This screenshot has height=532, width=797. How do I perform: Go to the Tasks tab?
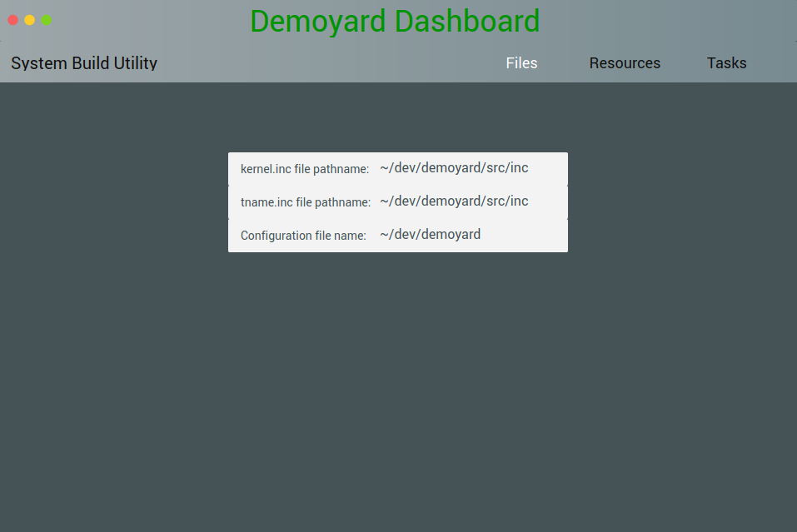point(726,63)
